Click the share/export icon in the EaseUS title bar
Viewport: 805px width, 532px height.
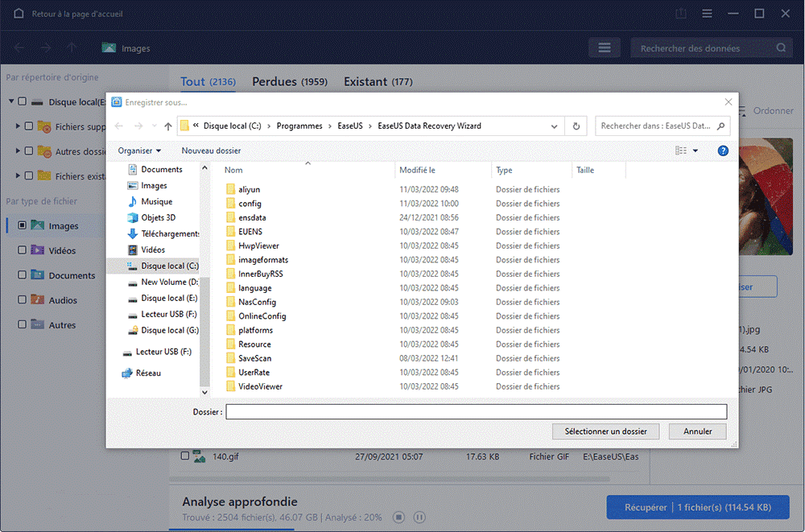(681, 14)
